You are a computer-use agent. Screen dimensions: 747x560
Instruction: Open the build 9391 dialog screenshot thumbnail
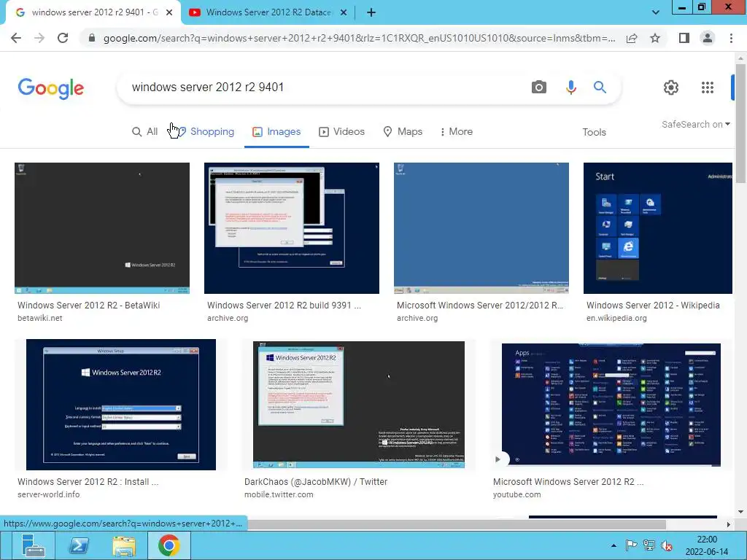click(292, 228)
